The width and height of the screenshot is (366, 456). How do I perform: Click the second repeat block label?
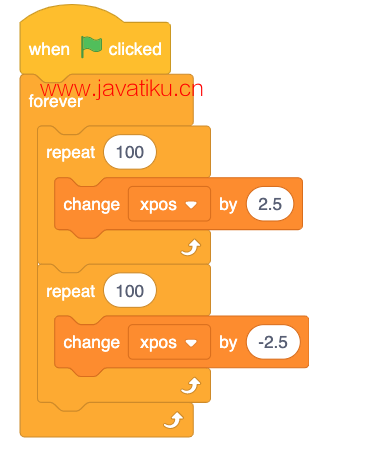coord(71,292)
